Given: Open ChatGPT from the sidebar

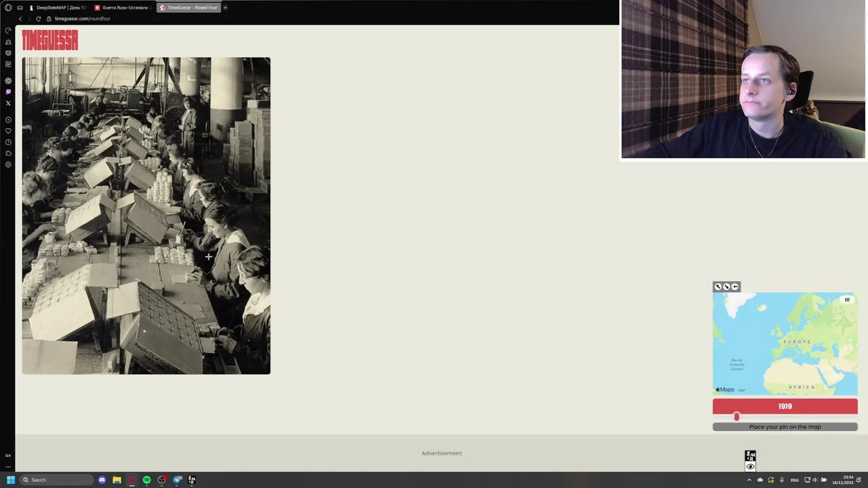Looking at the screenshot, I should (x=8, y=81).
